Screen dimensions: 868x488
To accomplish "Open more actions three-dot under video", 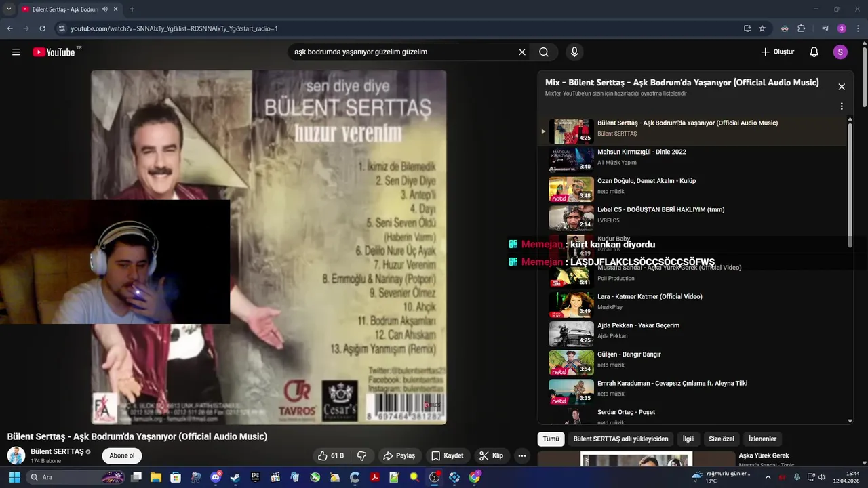I will (522, 456).
